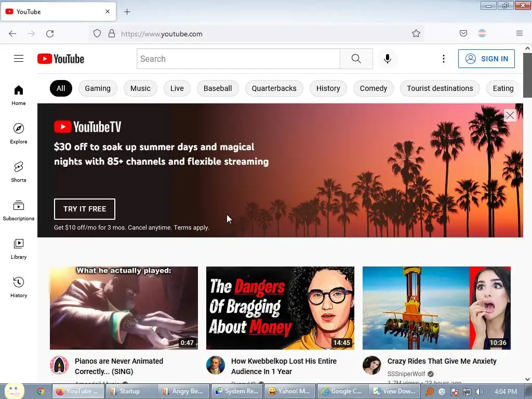The width and height of the screenshot is (532, 399).
Task: Open the Startup taskbar item
Action: [x=131, y=391]
